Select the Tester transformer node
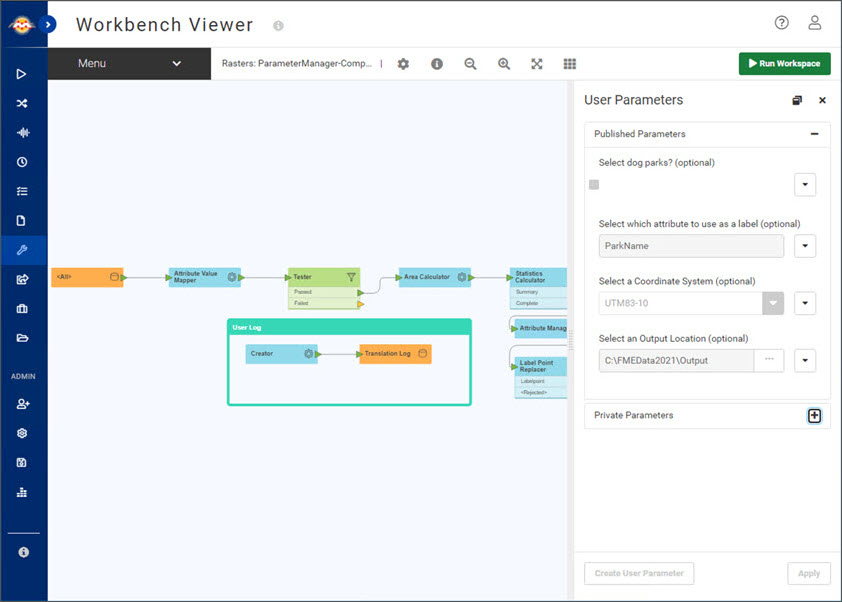 (324, 277)
